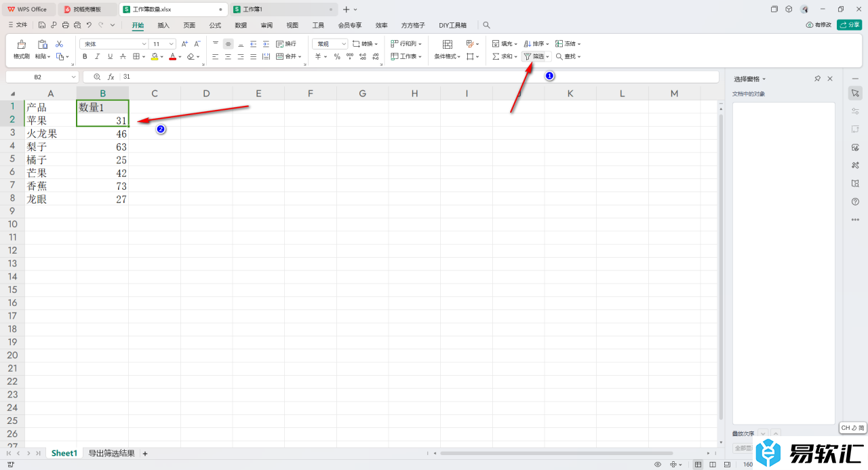Switch to the View (视图) tab

coord(292,25)
